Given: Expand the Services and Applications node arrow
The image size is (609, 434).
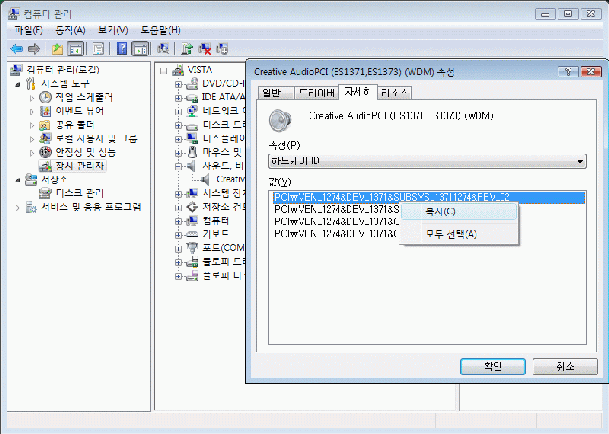Looking at the screenshot, I should pos(18,207).
